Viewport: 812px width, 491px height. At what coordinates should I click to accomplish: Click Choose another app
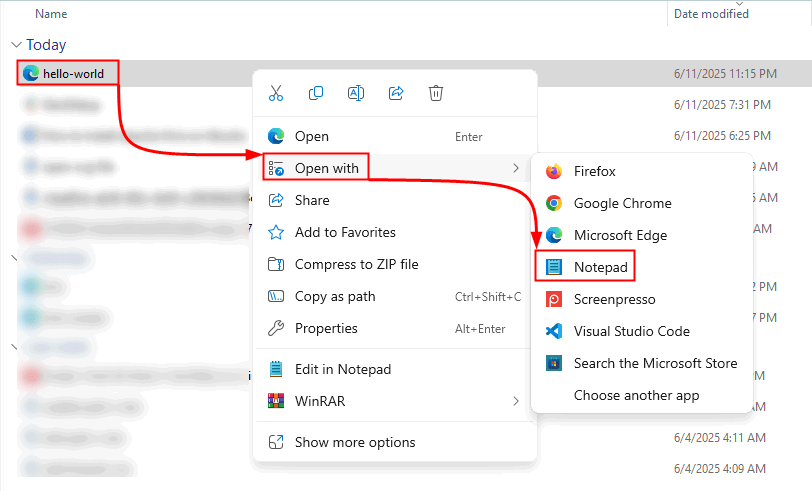click(636, 395)
